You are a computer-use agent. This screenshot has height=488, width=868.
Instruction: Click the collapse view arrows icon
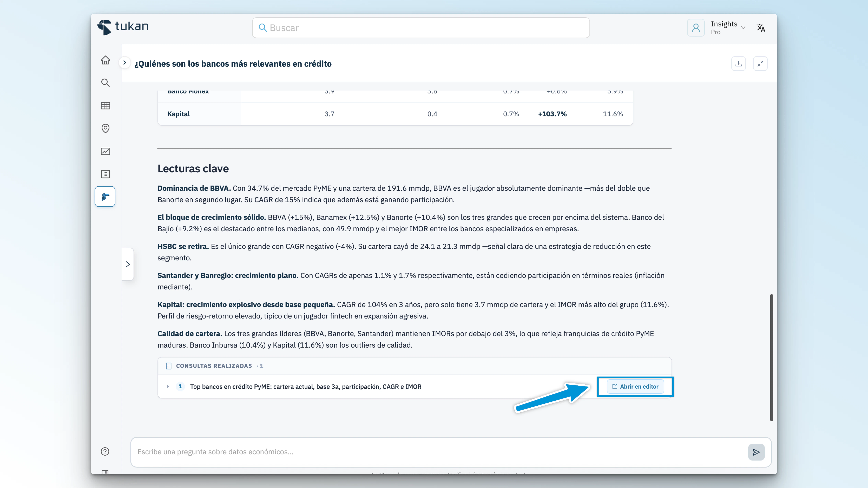tap(760, 64)
